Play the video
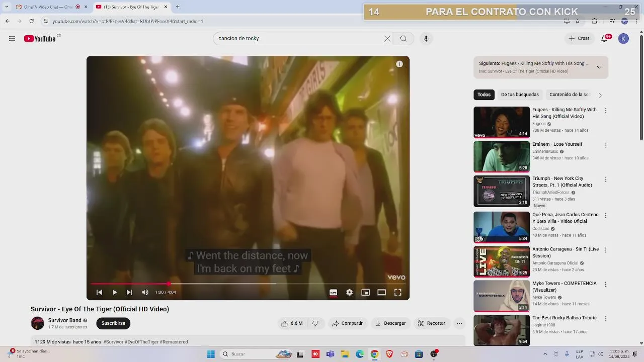The width and height of the screenshot is (644, 362). 114,292
